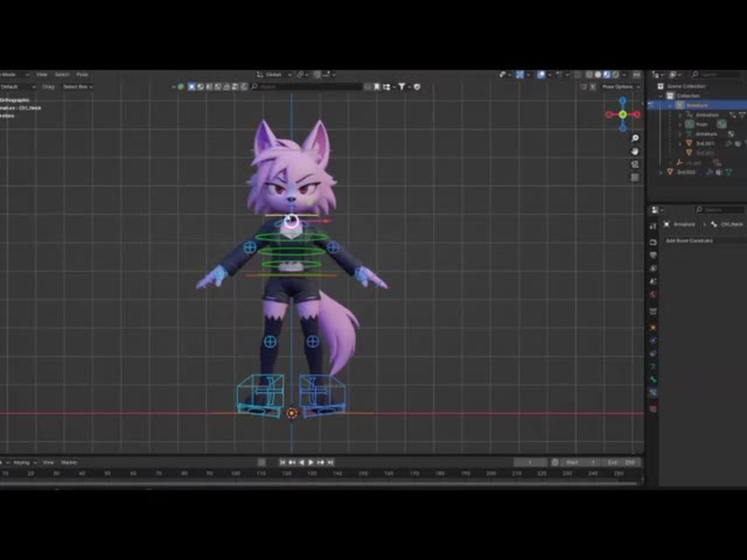This screenshot has width=747, height=560.
Task: Toggle show overlays button in viewport header
Action: pos(541,75)
